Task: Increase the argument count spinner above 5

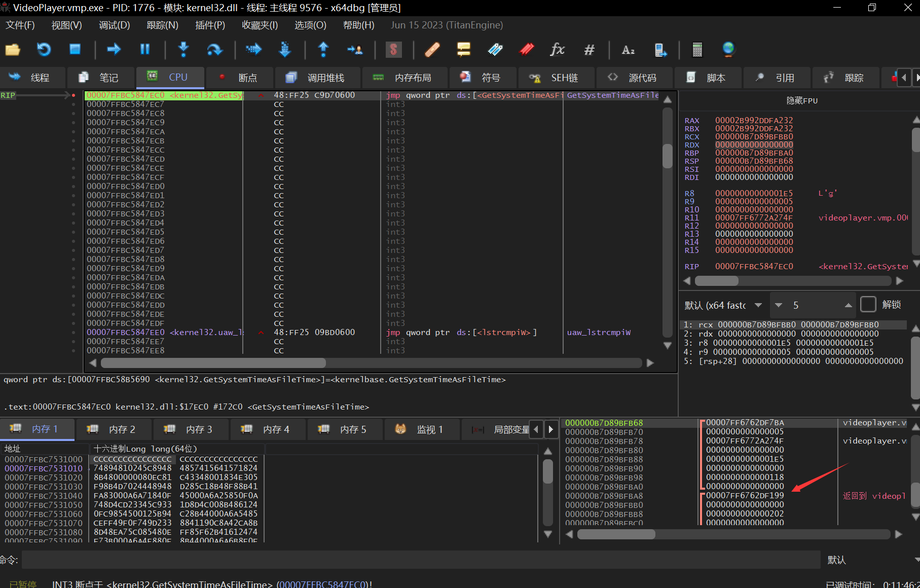Action: tap(848, 305)
